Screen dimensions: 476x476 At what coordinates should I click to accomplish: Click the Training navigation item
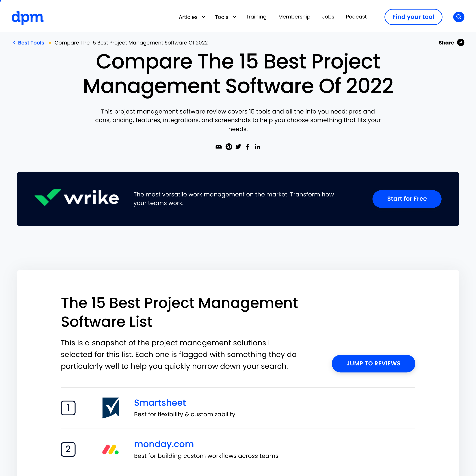[256, 16]
